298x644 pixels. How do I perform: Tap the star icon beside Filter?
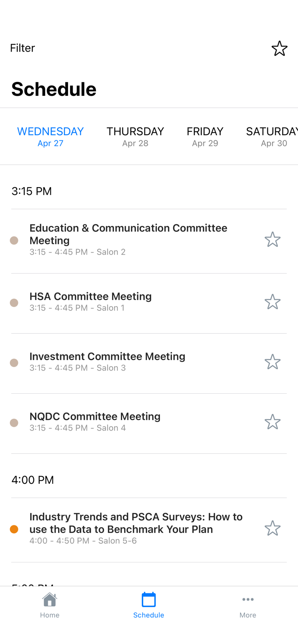click(280, 48)
